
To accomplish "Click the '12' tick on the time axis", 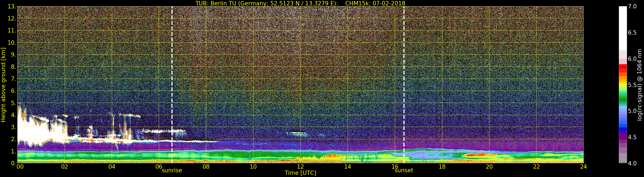I will coord(300,167).
